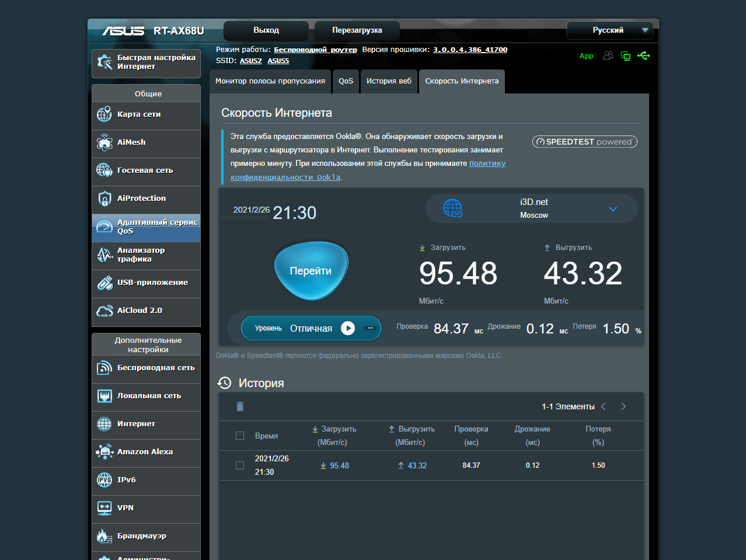Open Network Map globe icon

point(104,114)
